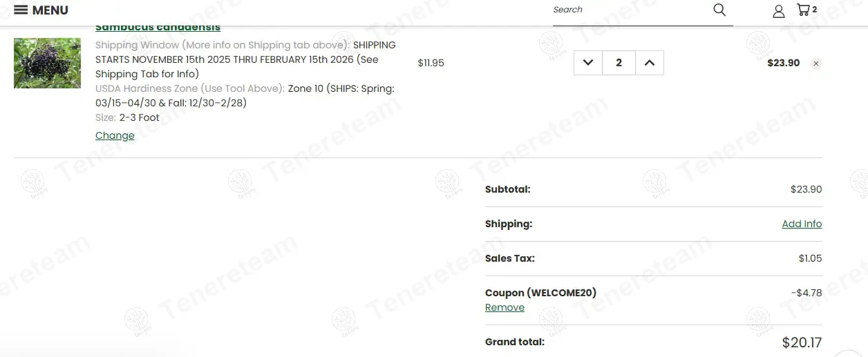Image resolution: width=868 pixels, height=357 pixels.
Task: Click the Sales Tax amount $1.05
Action: 810,258
